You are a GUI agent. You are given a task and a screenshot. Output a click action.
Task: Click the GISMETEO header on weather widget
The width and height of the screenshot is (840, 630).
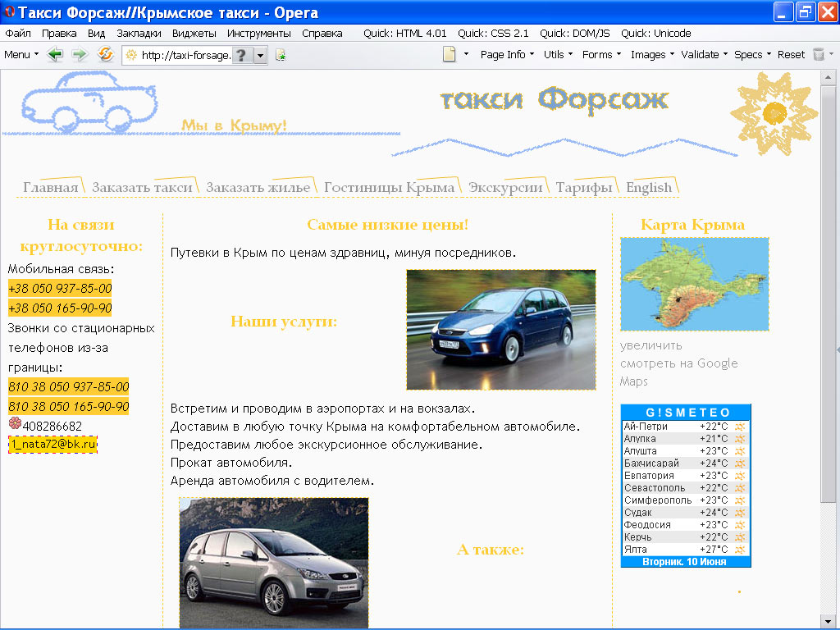pos(686,413)
